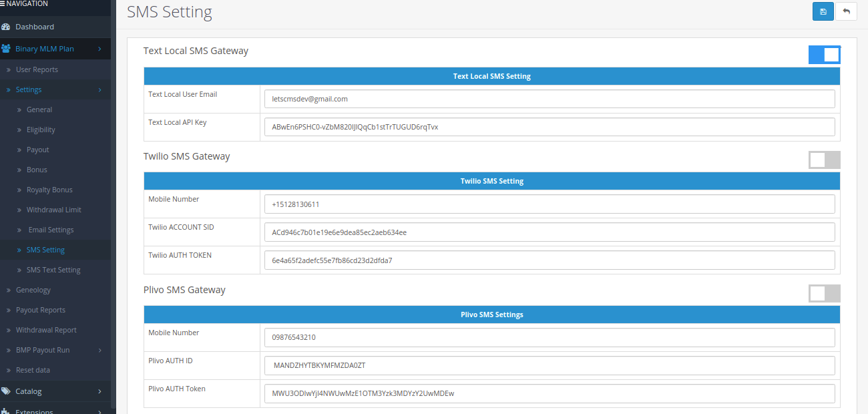Open the Email Settings menu item
The image size is (868, 414).
(x=51, y=230)
